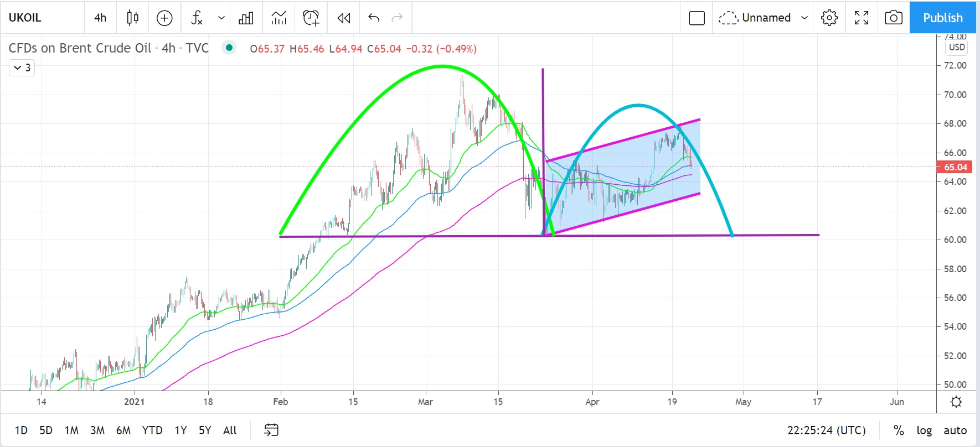The width and height of the screenshot is (980, 447).
Task: Open financials bar chart icon
Action: pos(246,18)
